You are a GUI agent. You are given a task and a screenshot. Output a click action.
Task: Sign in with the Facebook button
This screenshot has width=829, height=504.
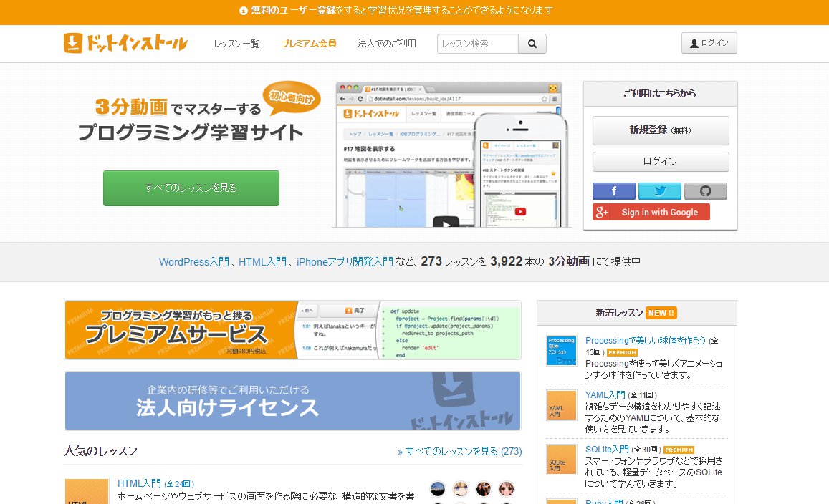[614, 190]
